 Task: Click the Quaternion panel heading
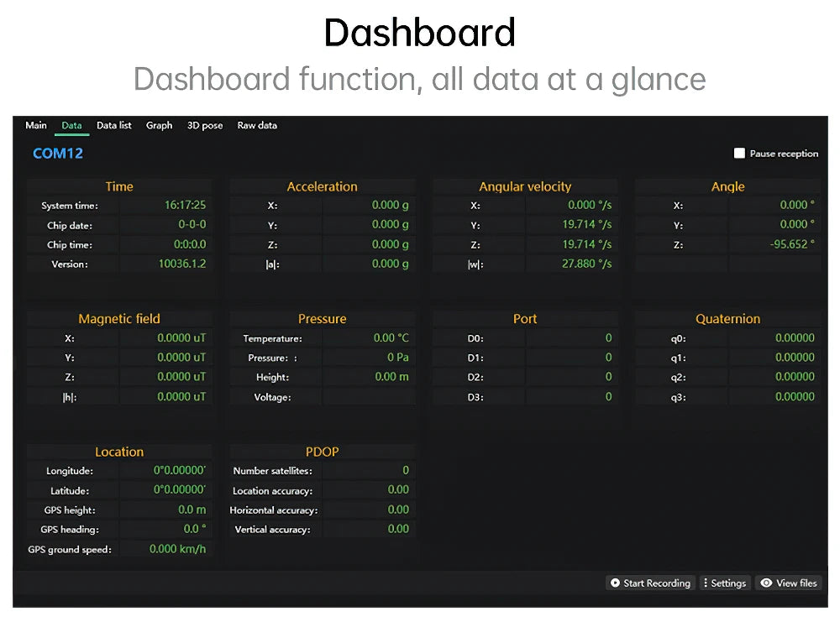727,319
